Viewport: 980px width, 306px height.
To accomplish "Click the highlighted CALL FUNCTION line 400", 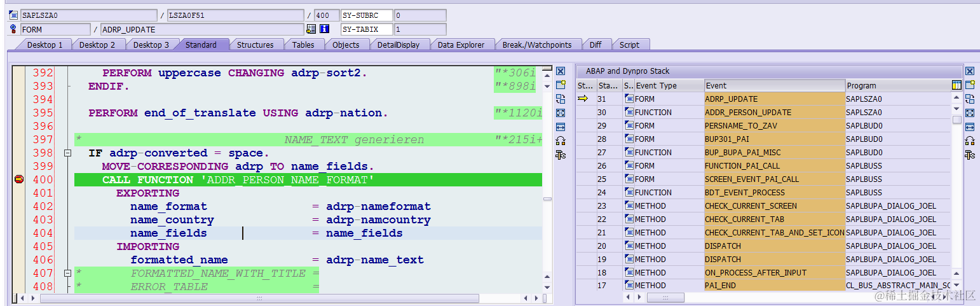I will click(x=308, y=179).
